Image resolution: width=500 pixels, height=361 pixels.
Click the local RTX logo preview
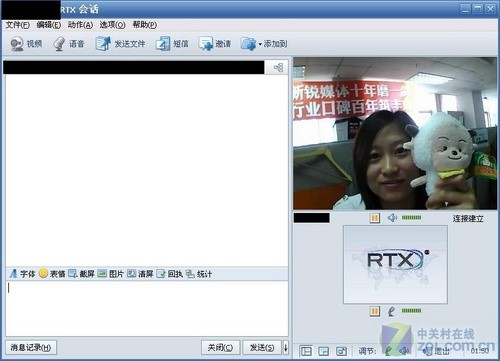coord(395,264)
